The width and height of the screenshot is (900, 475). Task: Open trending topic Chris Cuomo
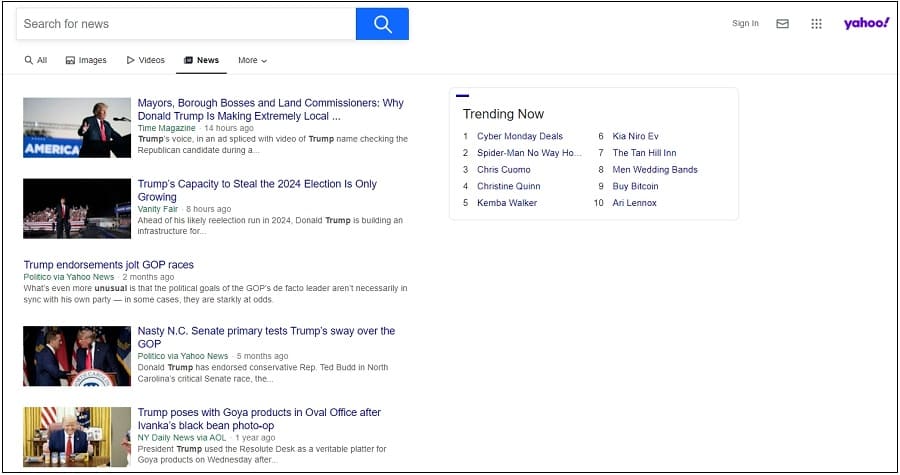point(504,169)
